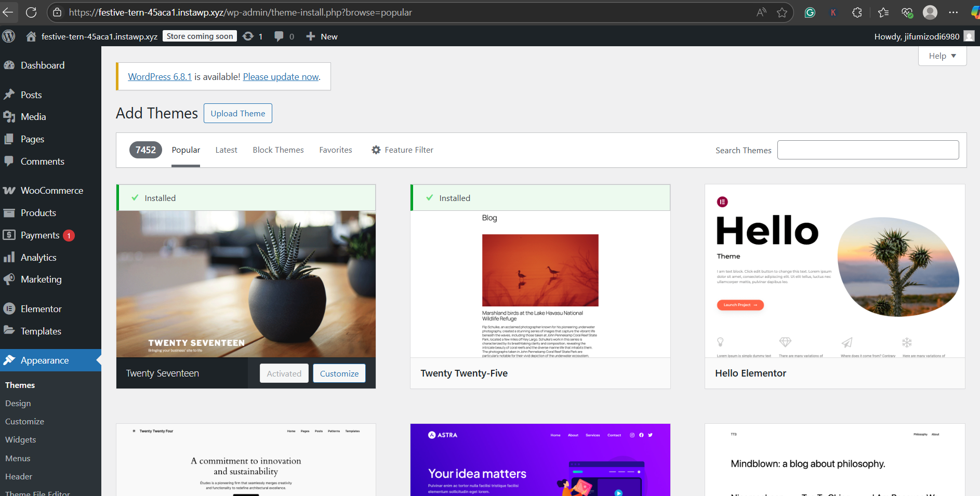This screenshot has width=980, height=496.
Task: Open Design submenu link
Action: pyautogui.click(x=18, y=404)
